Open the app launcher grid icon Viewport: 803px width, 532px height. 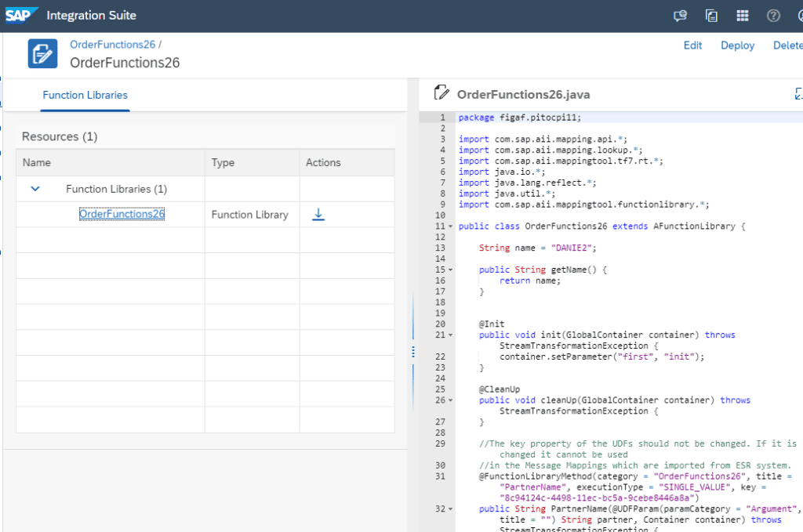(743, 16)
